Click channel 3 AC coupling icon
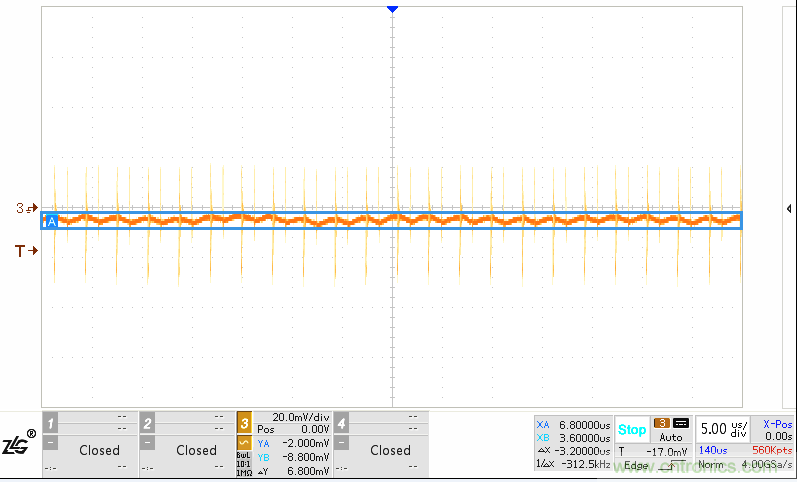Screen dimensions: 797x482 point(244,442)
